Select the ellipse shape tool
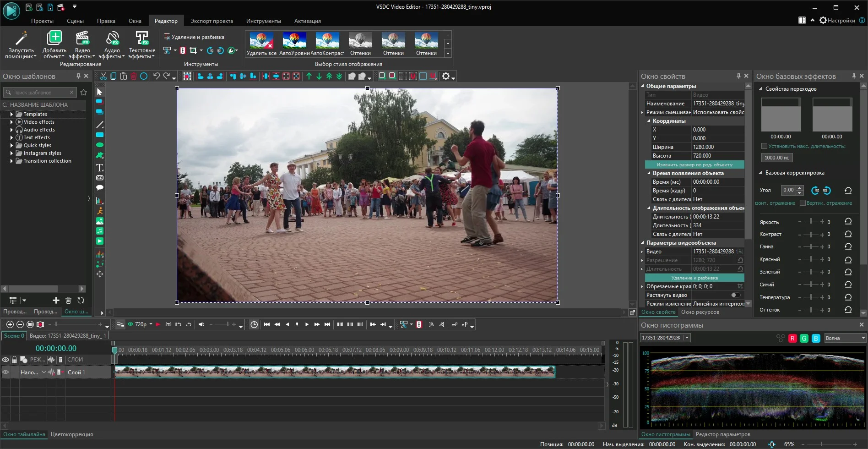This screenshot has height=449, width=868. (x=99, y=145)
